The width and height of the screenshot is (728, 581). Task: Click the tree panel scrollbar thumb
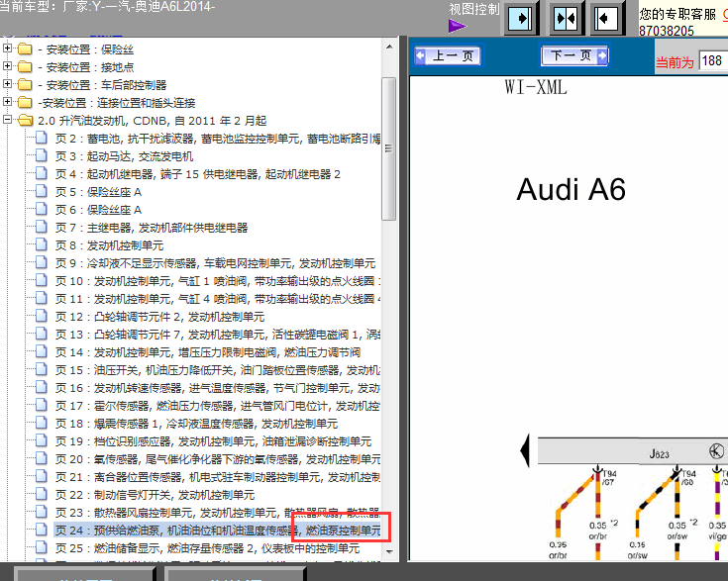(388, 148)
